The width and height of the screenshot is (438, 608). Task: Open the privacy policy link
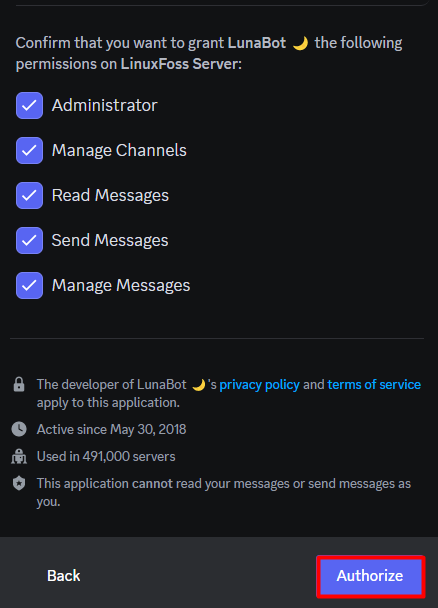pos(259,385)
